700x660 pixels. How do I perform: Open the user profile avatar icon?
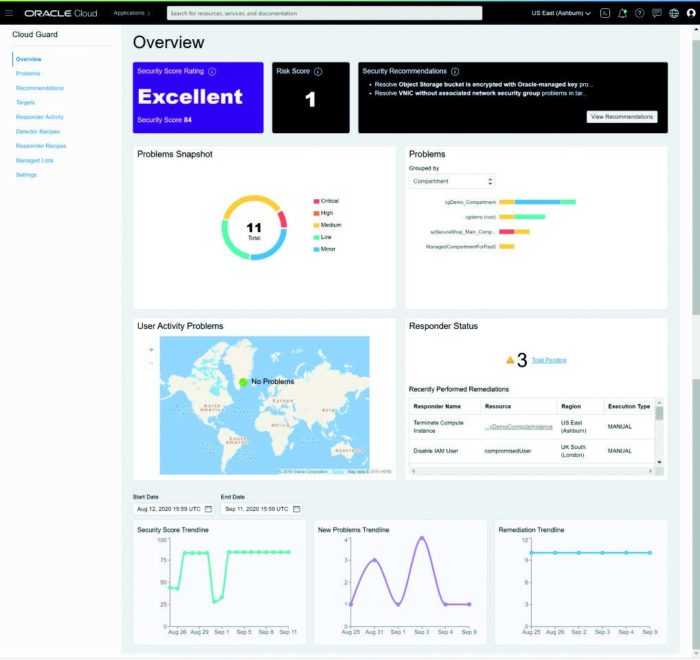[x=691, y=13]
